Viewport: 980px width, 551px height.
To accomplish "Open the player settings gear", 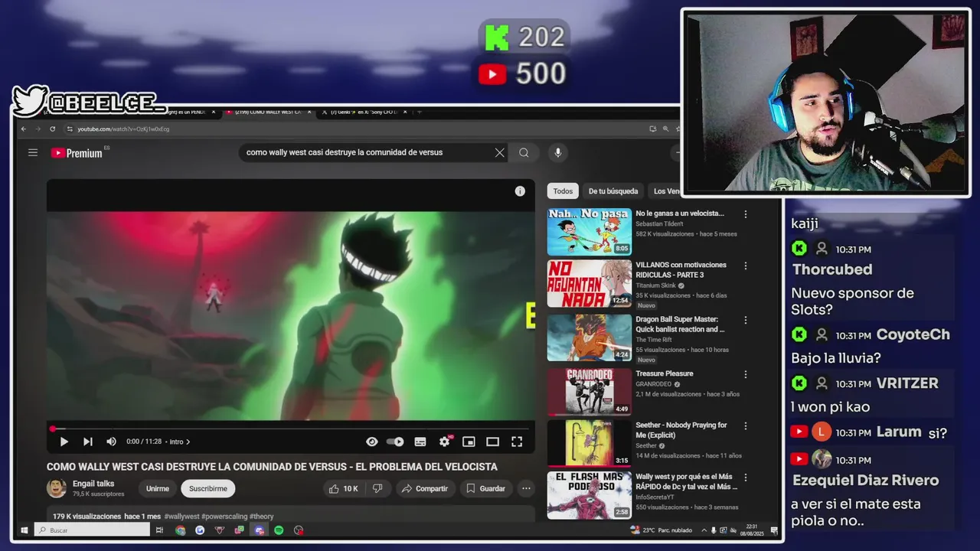I will pos(444,442).
